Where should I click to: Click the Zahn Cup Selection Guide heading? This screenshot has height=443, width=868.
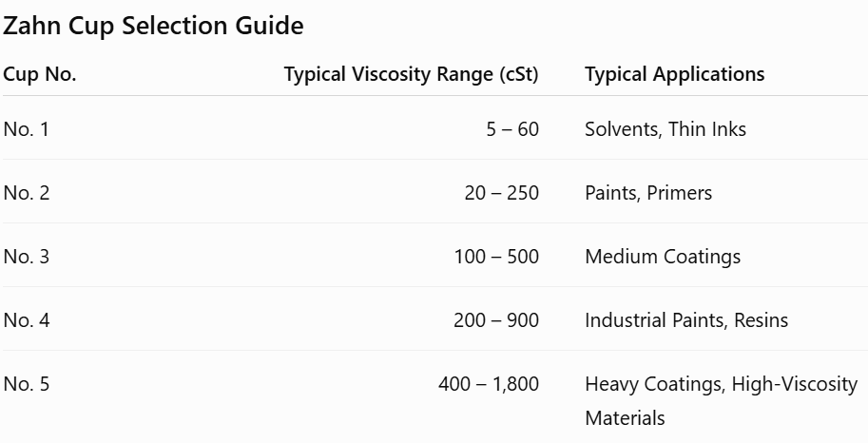pos(153,26)
